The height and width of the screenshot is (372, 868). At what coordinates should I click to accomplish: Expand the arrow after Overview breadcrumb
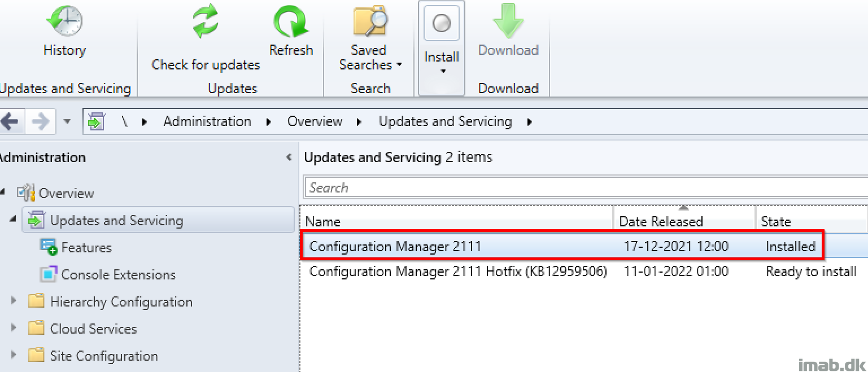click(x=359, y=122)
